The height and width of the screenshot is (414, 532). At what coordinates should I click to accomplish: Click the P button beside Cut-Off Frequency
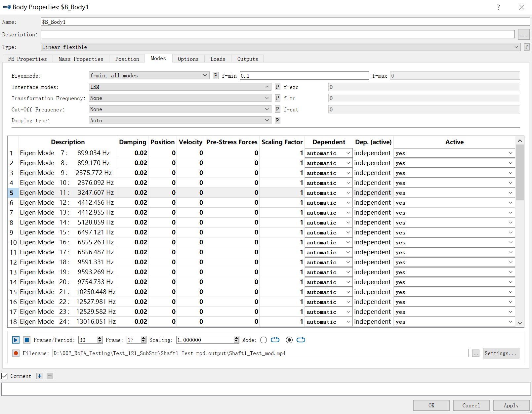tap(277, 109)
